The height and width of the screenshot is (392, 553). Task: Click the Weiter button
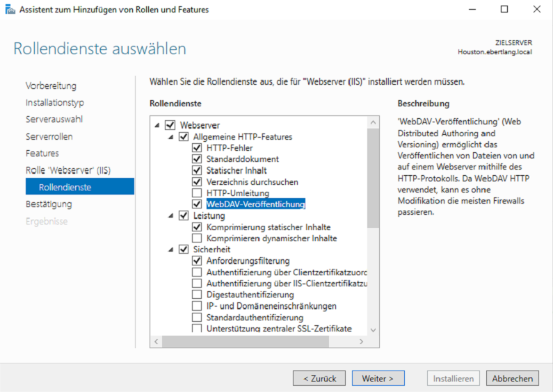click(378, 379)
